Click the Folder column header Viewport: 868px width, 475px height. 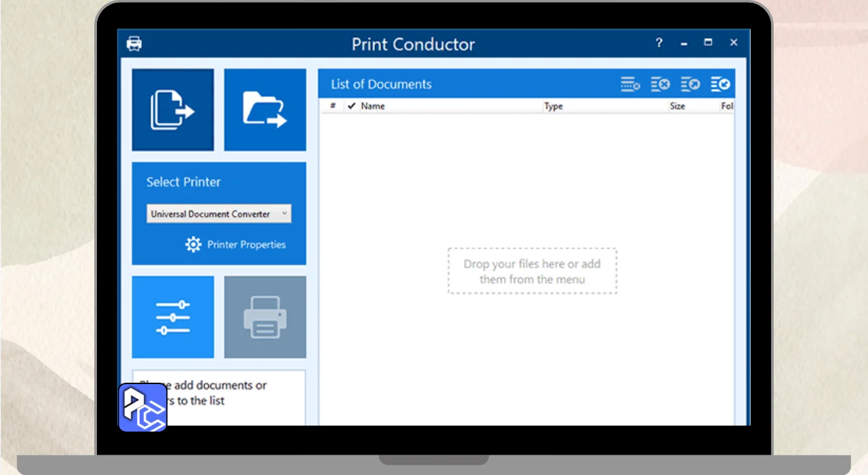click(x=727, y=106)
